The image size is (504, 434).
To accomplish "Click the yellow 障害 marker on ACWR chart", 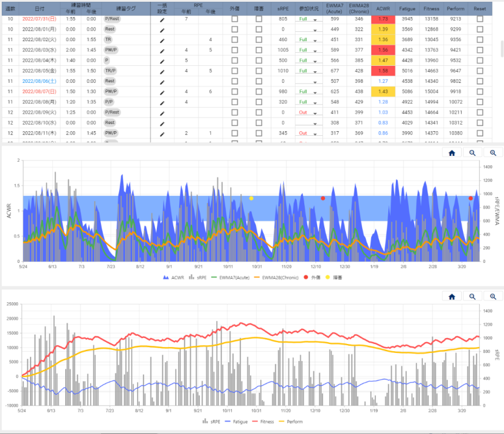I will 251,199.
